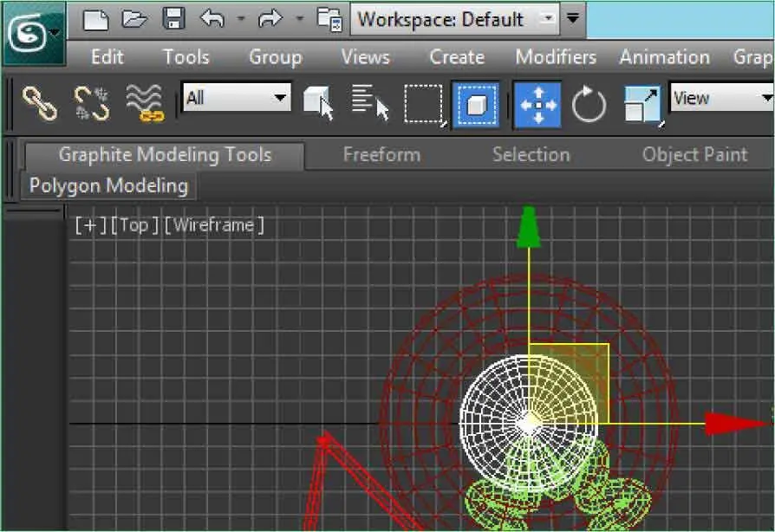Open the Animation menu
Screen dimensions: 775x532
click(665, 57)
